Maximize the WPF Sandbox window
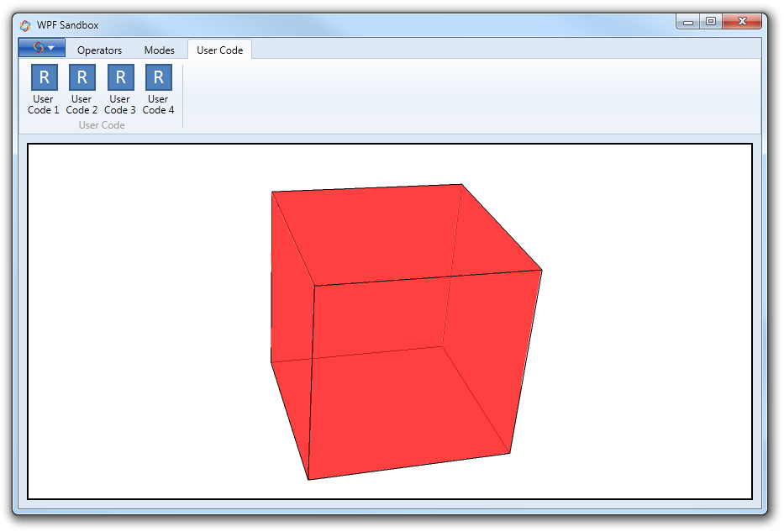784x532 pixels. pos(710,22)
